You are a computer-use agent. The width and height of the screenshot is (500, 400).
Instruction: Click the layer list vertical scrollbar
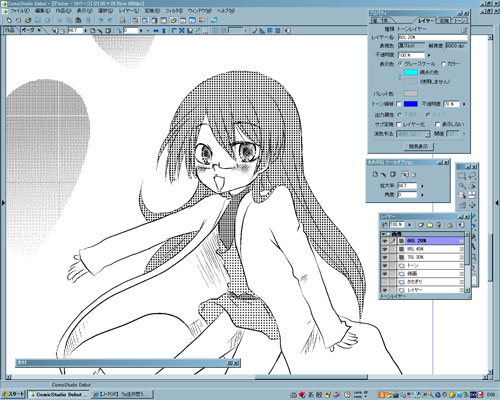click(467, 262)
